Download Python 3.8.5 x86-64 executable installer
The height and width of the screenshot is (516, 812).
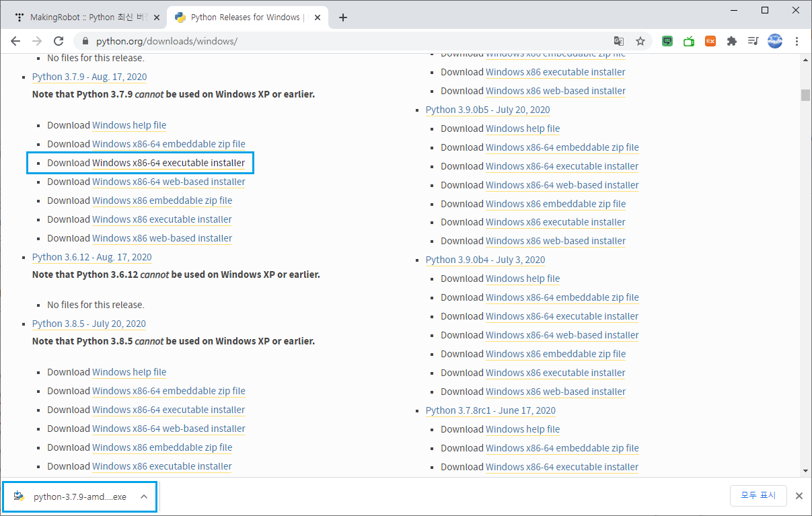[x=169, y=410]
